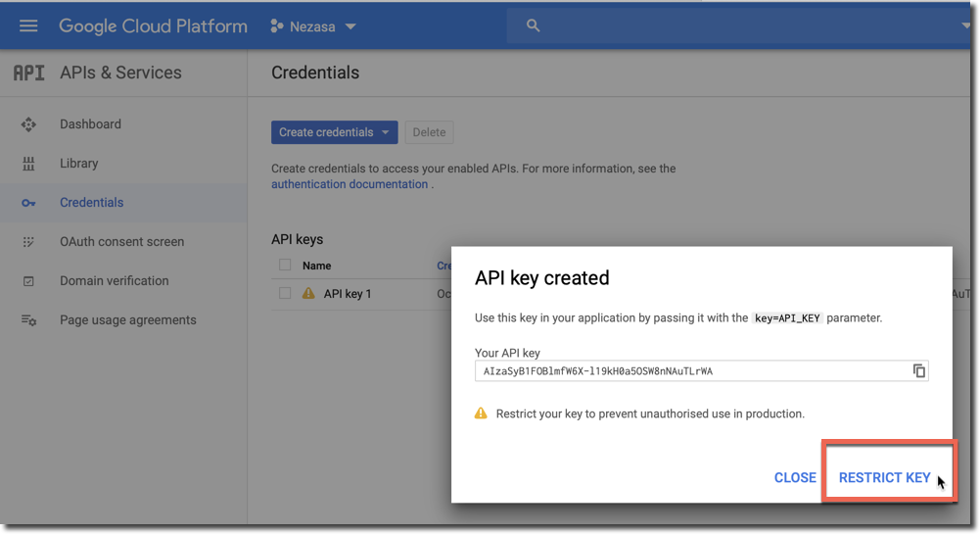The image size is (980, 534).
Task: Click the Nezasa project icon
Action: pos(276,26)
